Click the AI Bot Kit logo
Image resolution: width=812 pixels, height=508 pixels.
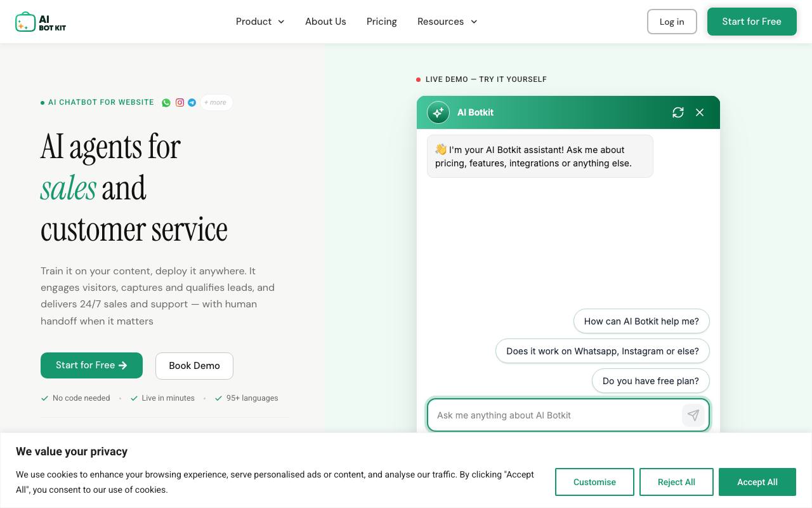tap(41, 22)
